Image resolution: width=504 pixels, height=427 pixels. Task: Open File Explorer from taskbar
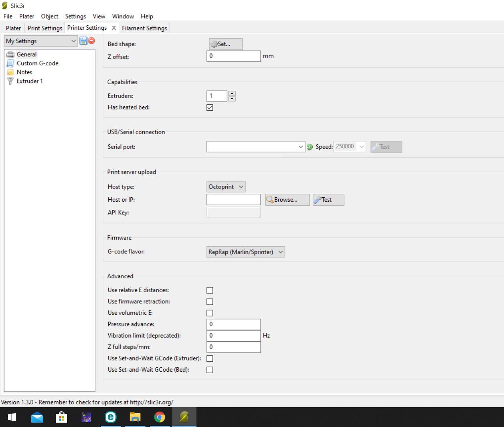click(135, 417)
